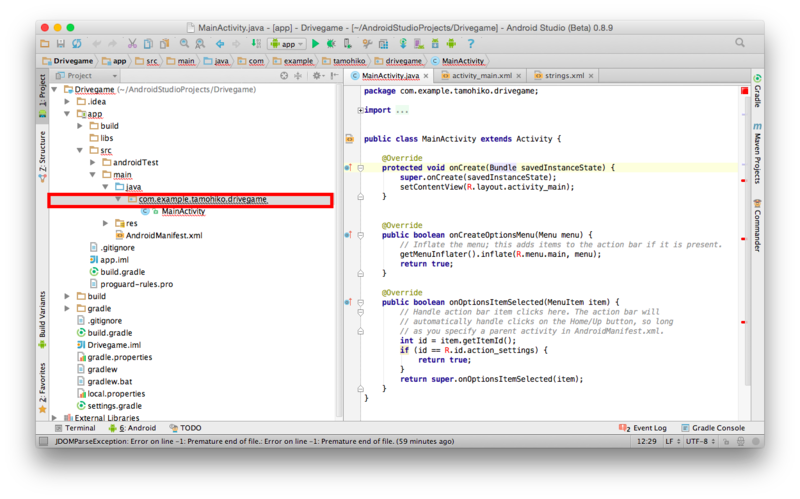Open the app run configuration dropdown

pyautogui.click(x=287, y=44)
